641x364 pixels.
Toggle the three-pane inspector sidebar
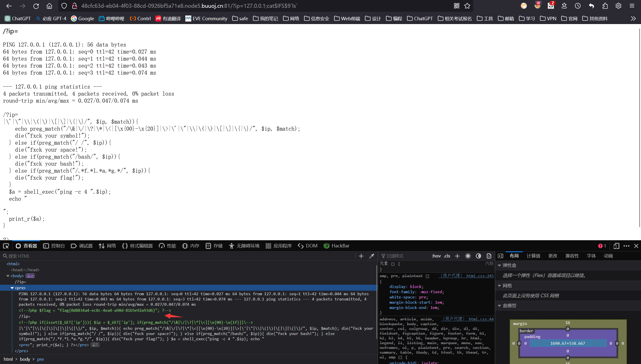(501, 256)
